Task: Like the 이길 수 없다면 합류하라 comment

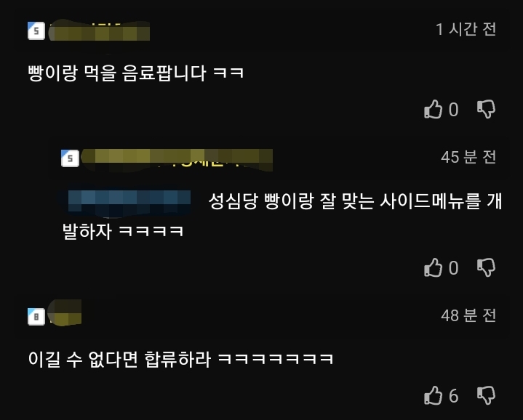Action: (433, 395)
